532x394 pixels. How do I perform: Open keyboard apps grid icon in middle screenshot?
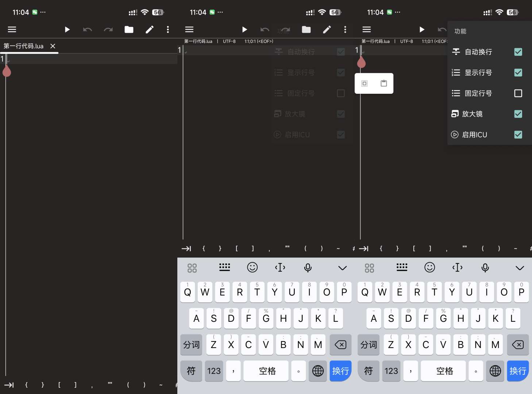click(192, 268)
